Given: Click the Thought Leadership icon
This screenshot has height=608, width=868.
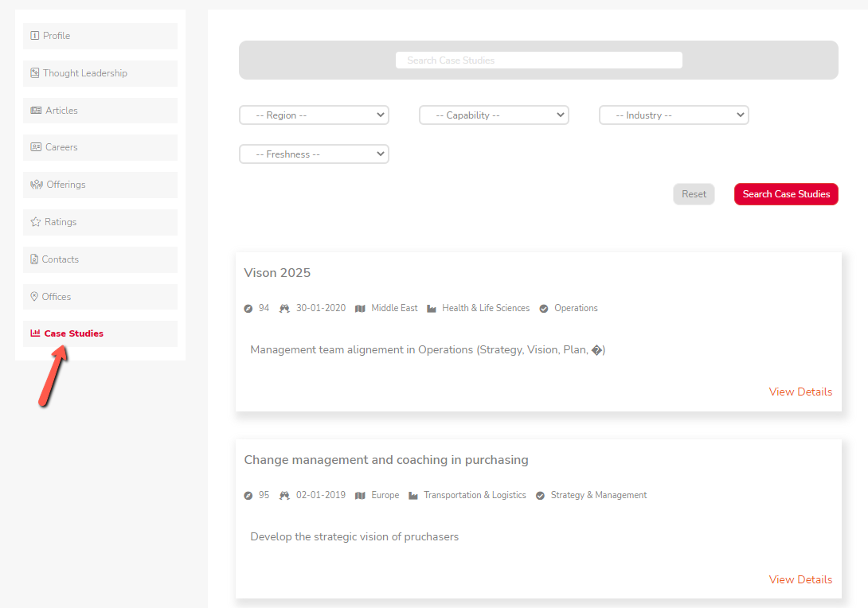Looking at the screenshot, I should pyautogui.click(x=34, y=73).
